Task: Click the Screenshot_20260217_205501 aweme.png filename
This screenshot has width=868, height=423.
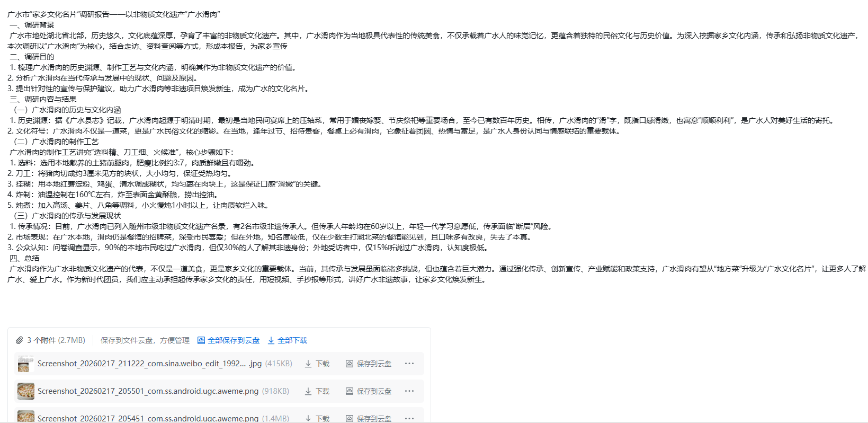Action: [148, 391]
